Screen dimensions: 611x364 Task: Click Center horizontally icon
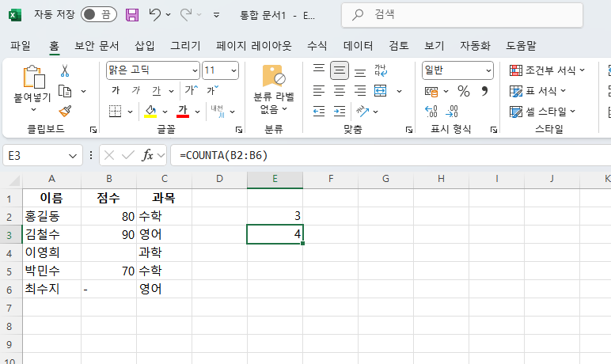[340, 91]
